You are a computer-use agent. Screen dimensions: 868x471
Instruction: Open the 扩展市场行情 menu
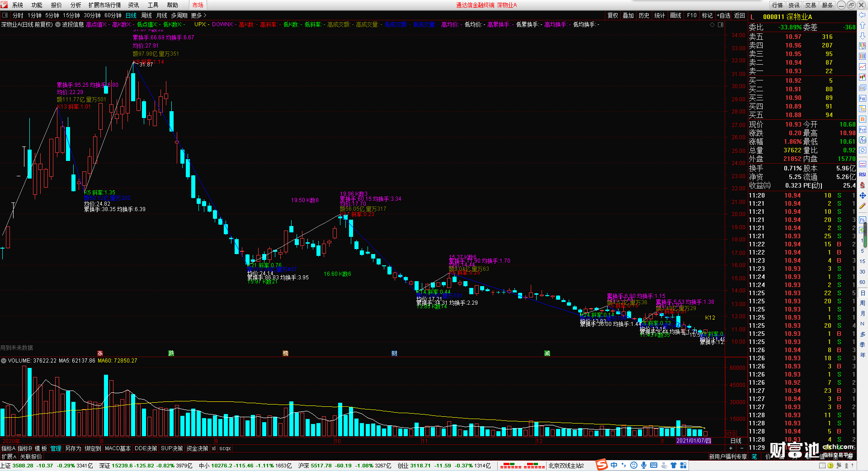click(x=105, y=5)
